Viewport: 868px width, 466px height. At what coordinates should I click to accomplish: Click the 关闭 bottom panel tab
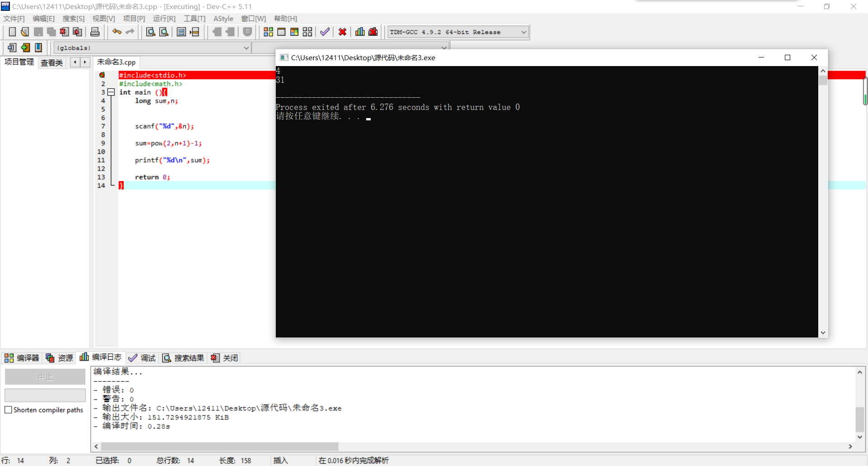click(x=224, y=358)
